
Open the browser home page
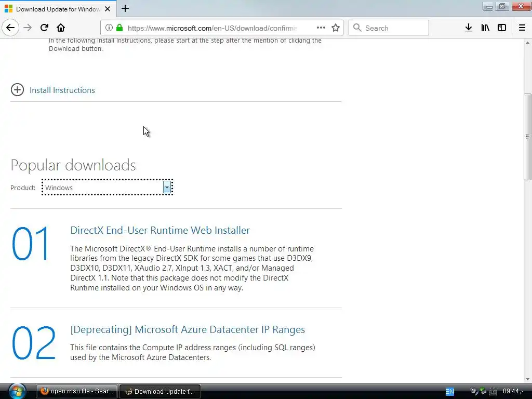point(61,28)
